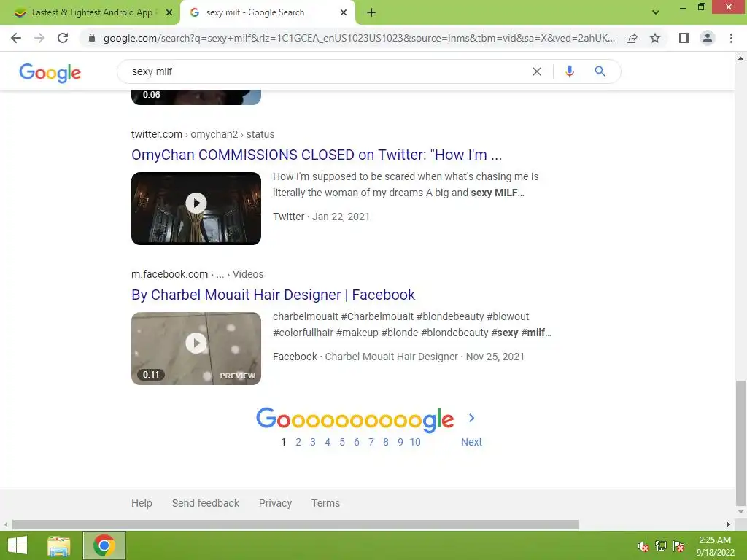
Task: Open Chrome's three-dot menu
Action: tap(731, 38)
